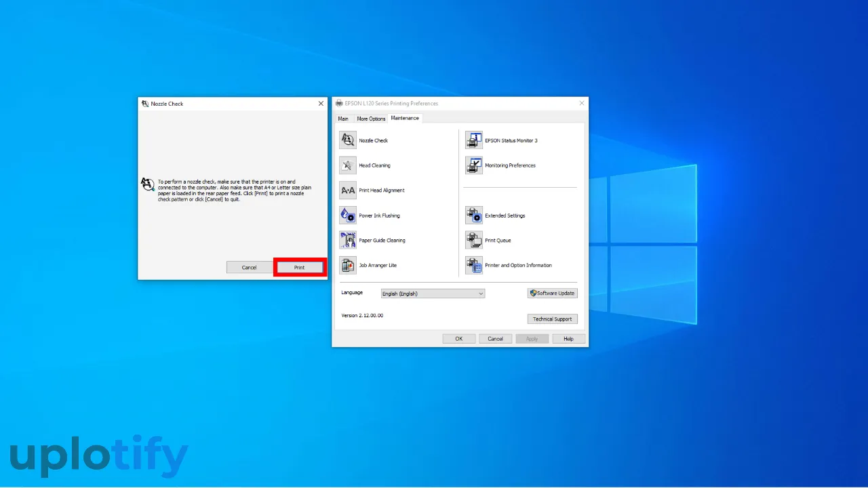
Task: Click the Nozzle Check title bar icon
Action: (145, 104)
